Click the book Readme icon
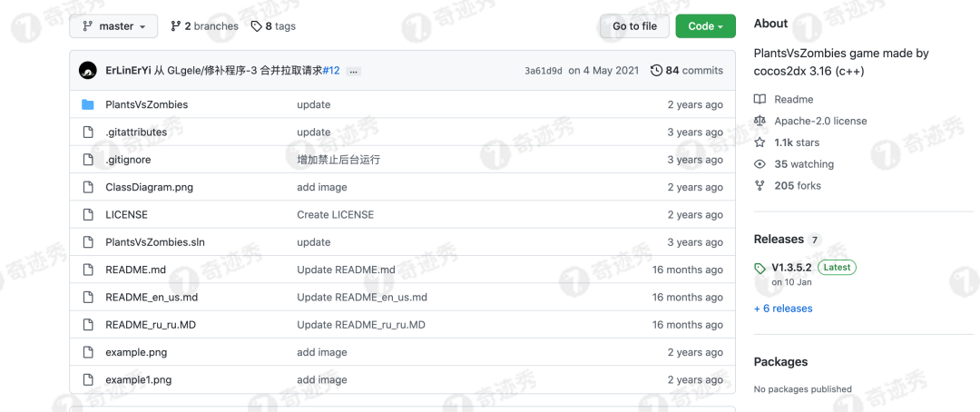The height and width of the screenshot is (412, 980). pyautogui.click(x=760, y=100)
